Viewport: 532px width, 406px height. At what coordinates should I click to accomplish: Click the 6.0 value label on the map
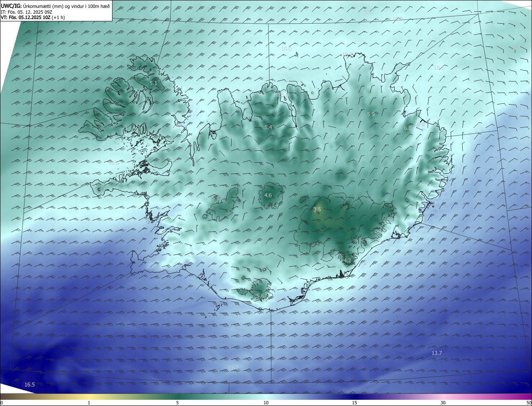click(x=408, y=128)
